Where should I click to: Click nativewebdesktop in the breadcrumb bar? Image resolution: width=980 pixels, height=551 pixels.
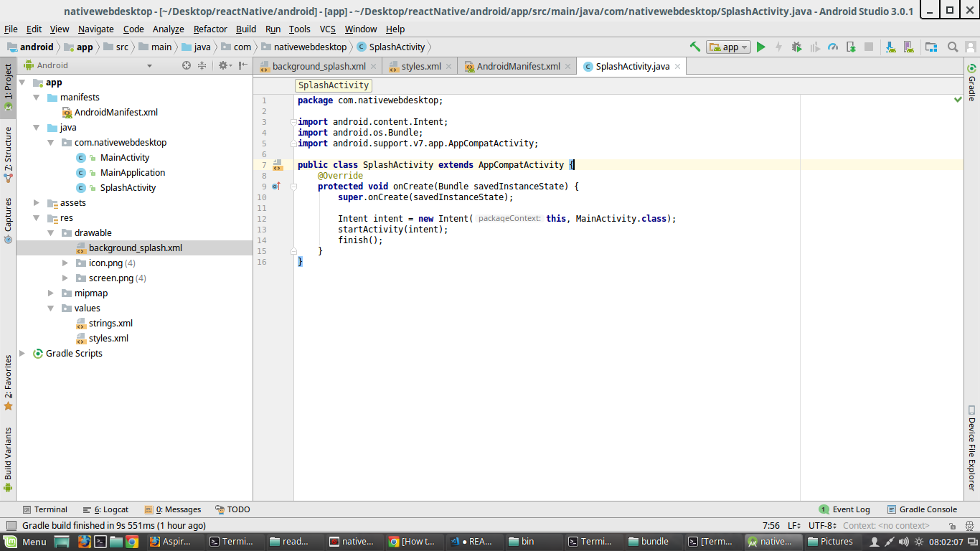coord(303,47)
